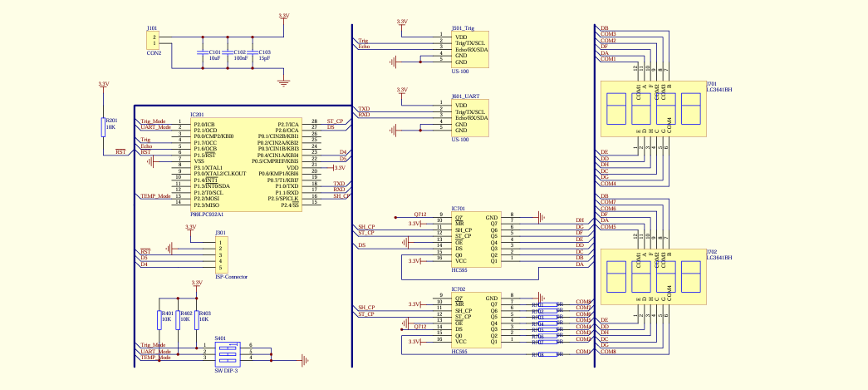Select pin label P2.7/ICA
The height and width of the screenshot is (390, 868).
pos(288,124)
